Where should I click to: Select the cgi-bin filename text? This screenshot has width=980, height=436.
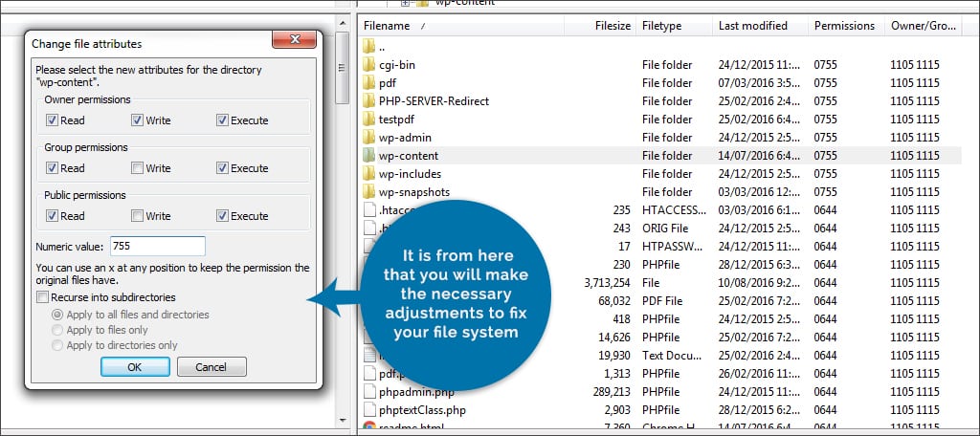coord(397,64)
